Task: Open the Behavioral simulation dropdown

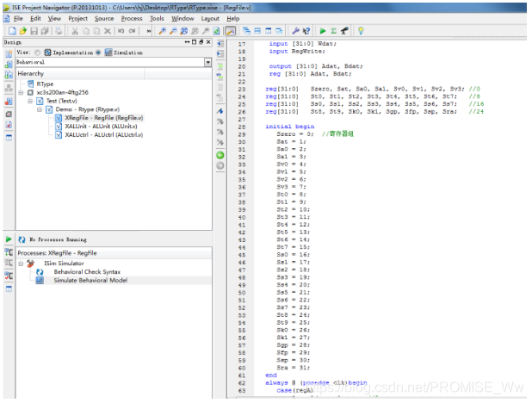Action: tap(207, 62)
